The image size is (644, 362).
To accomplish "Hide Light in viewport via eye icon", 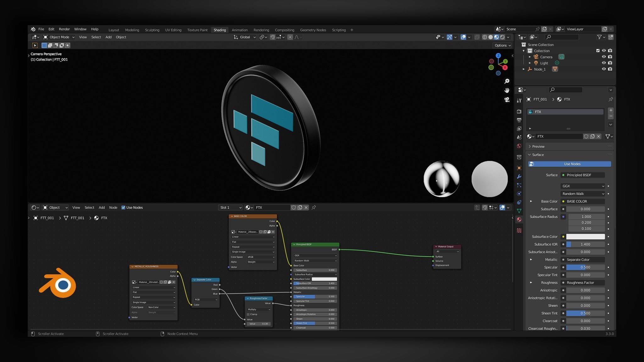I will pyautogui.click(x=604, y=63).
